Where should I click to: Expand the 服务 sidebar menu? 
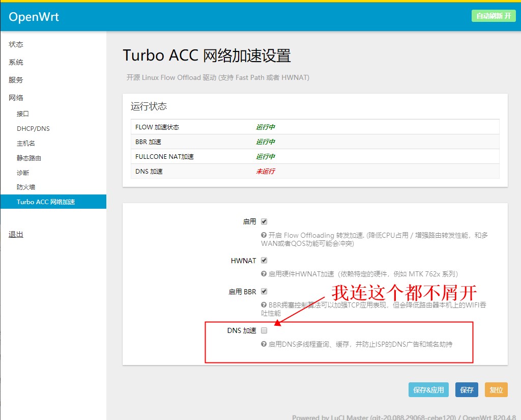coord(16,80)
